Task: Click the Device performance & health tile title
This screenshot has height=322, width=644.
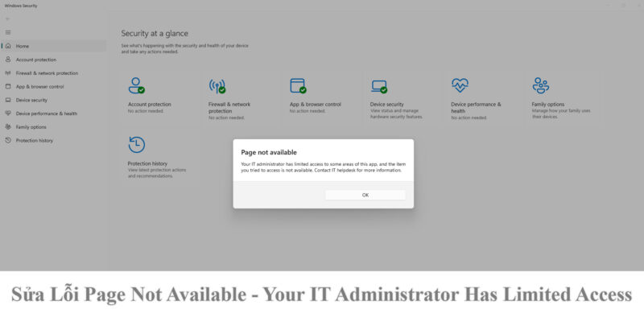Action: tap(476, 108)
